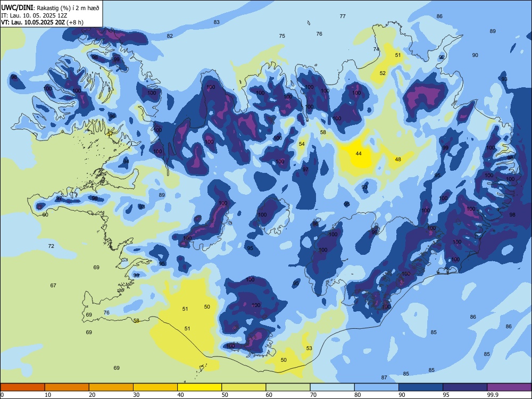This screenshot has height=399, width=532.
Task: Click the humidity value 83 over the northern sea
Action: click(x=217, y=22)
